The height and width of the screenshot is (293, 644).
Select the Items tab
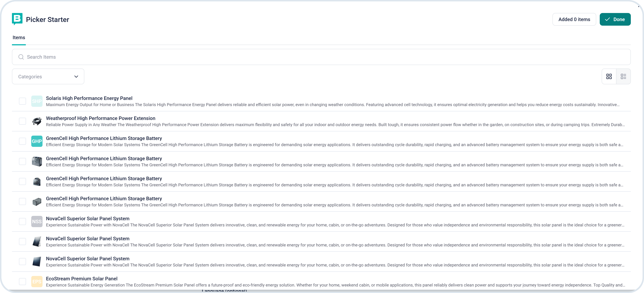click(19, 37)
